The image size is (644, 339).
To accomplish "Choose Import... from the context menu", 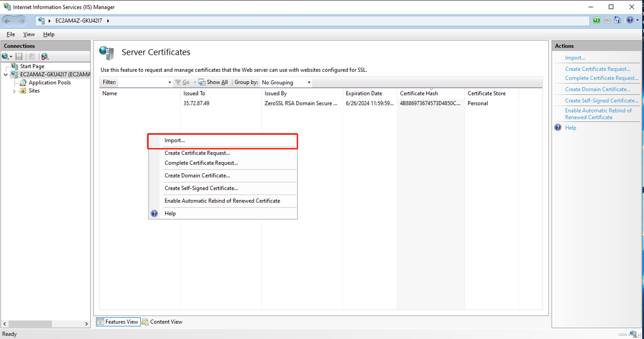I will click(175, 140).
